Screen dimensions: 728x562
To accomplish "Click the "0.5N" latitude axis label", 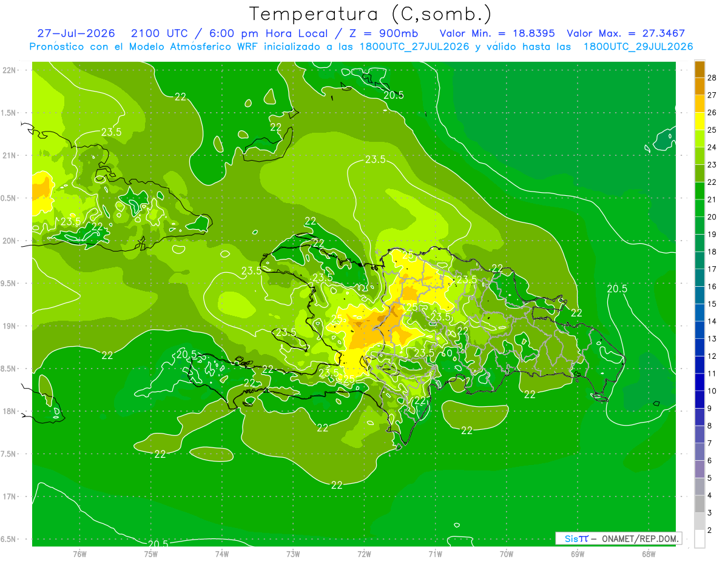I will pos(9,198).
